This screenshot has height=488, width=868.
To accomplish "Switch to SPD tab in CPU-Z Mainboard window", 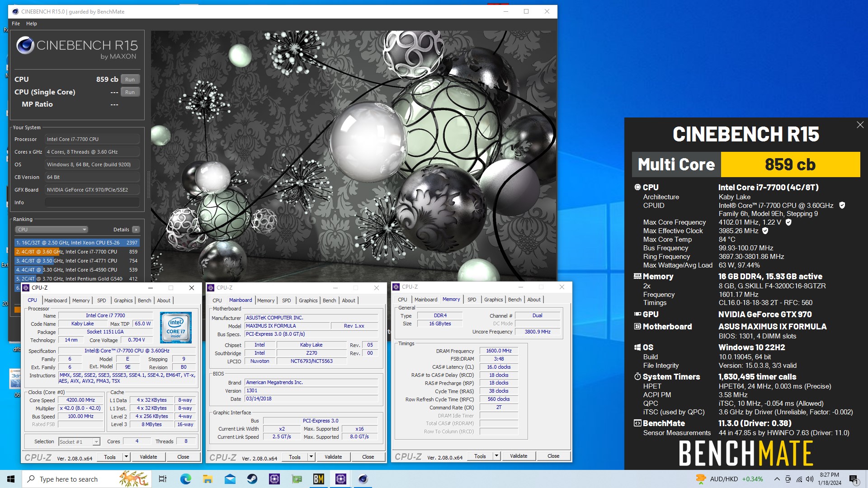I will click(287, 300).
